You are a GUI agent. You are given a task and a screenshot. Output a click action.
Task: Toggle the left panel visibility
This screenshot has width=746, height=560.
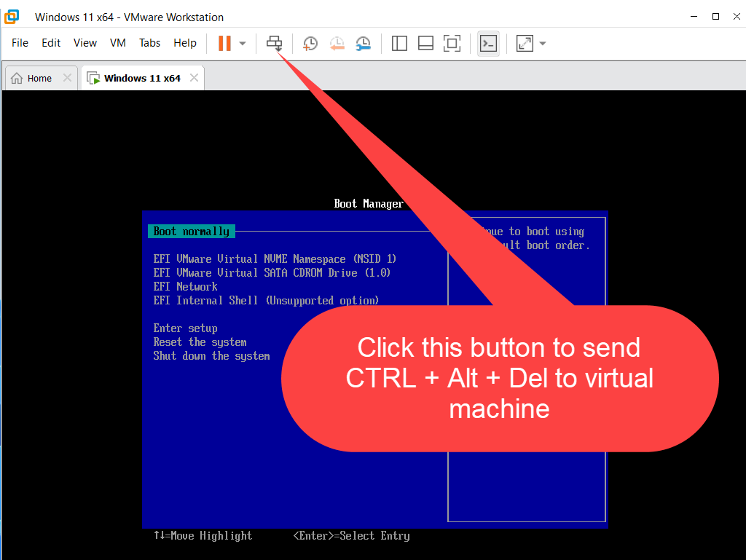[399, 44]
